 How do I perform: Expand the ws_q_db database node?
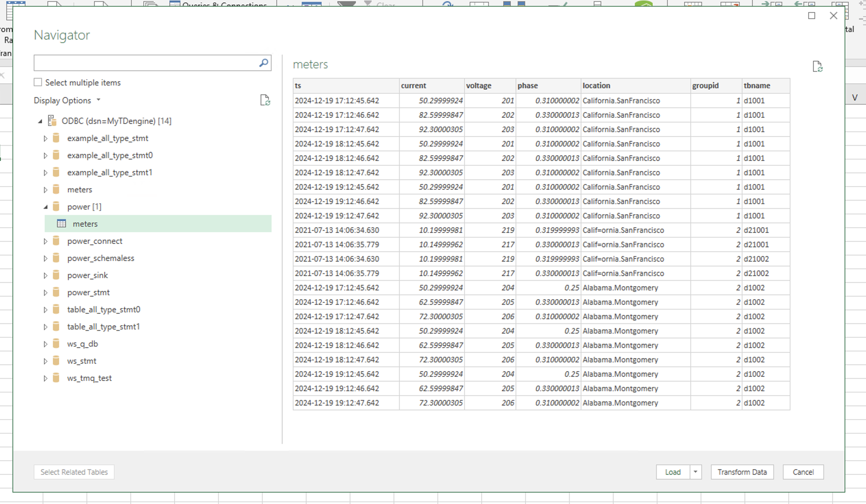click(45, 344)
